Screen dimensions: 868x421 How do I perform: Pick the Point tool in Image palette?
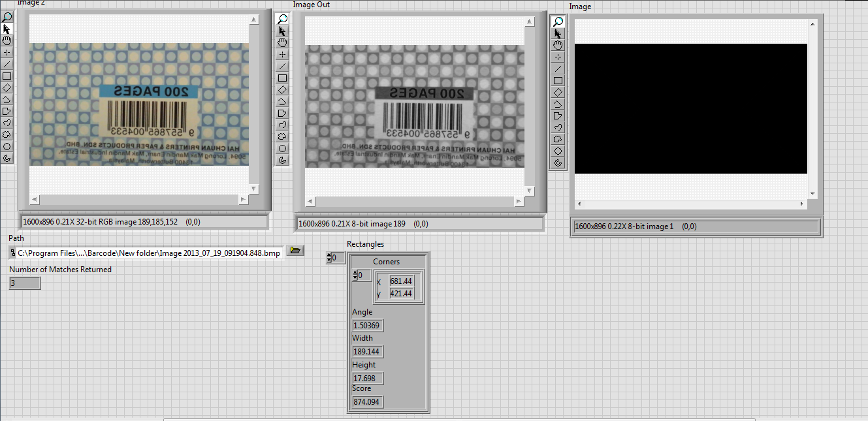tap(558, 57)
